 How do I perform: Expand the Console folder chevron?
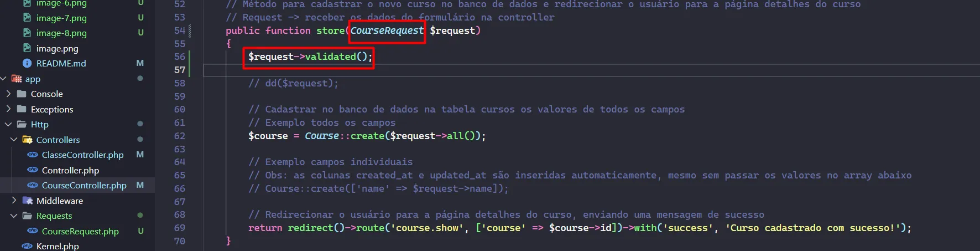[8, 94]
